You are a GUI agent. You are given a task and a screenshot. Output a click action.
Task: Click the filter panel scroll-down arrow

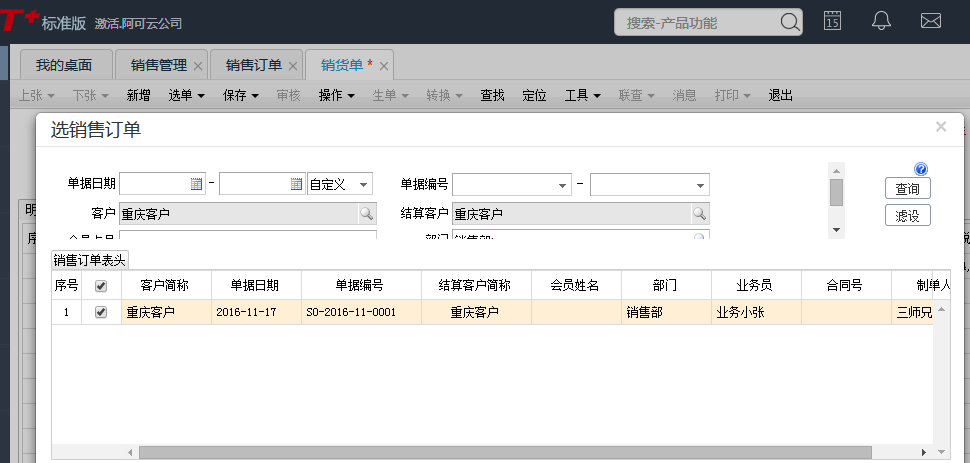pos(836,230)
